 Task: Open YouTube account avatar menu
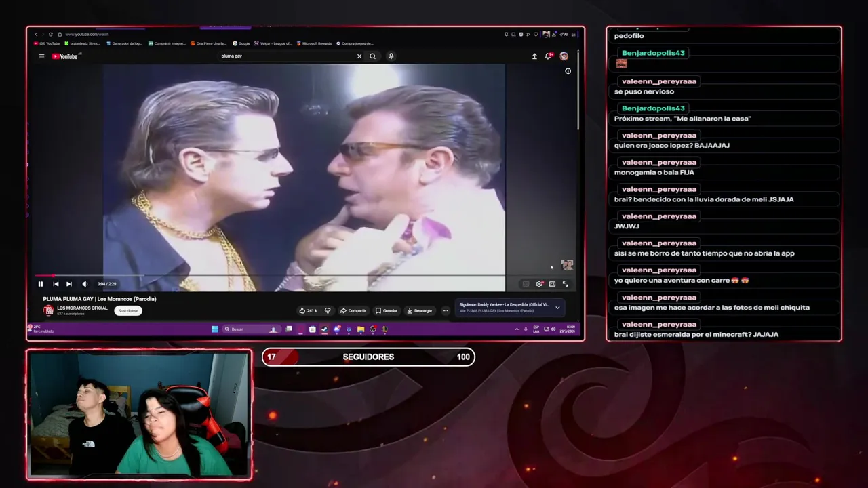pos(564,56)
